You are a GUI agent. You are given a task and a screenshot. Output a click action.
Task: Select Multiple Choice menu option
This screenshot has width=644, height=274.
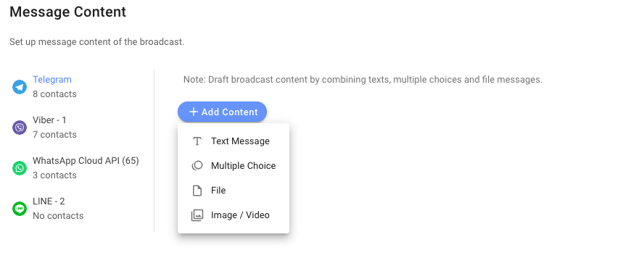pos(234,166)
